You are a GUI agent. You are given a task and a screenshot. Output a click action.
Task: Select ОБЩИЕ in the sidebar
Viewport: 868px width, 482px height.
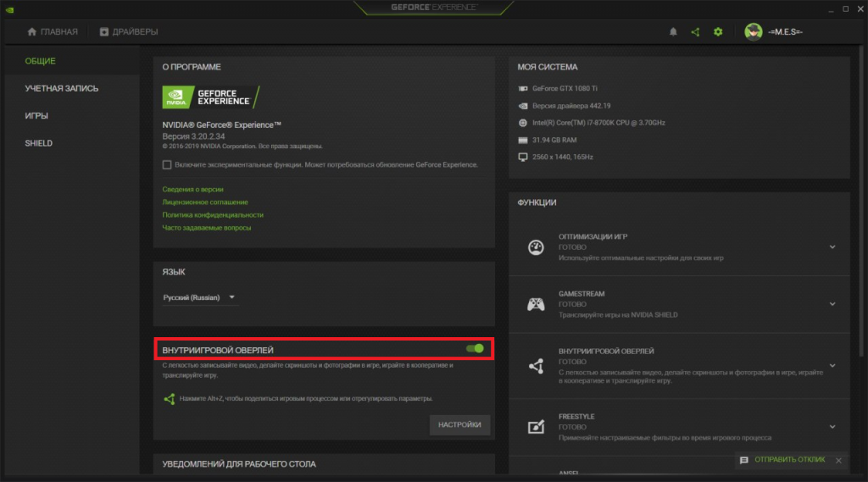[x=41, y=61]
